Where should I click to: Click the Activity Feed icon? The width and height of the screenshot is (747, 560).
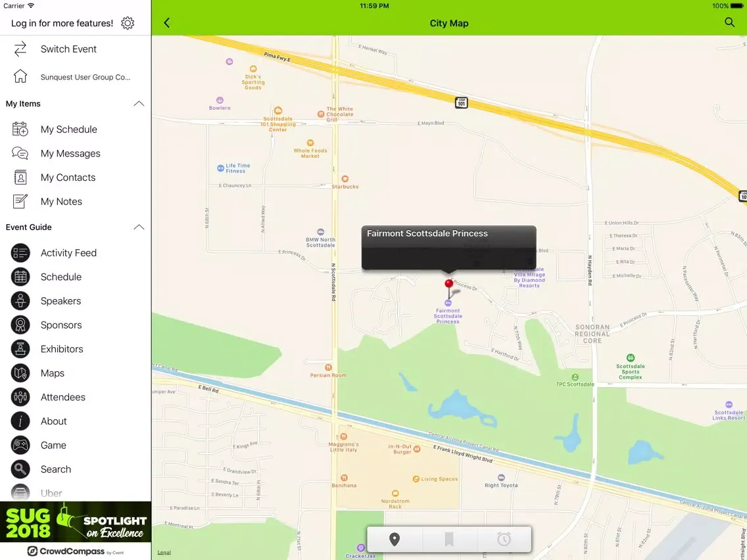(20, 253)
